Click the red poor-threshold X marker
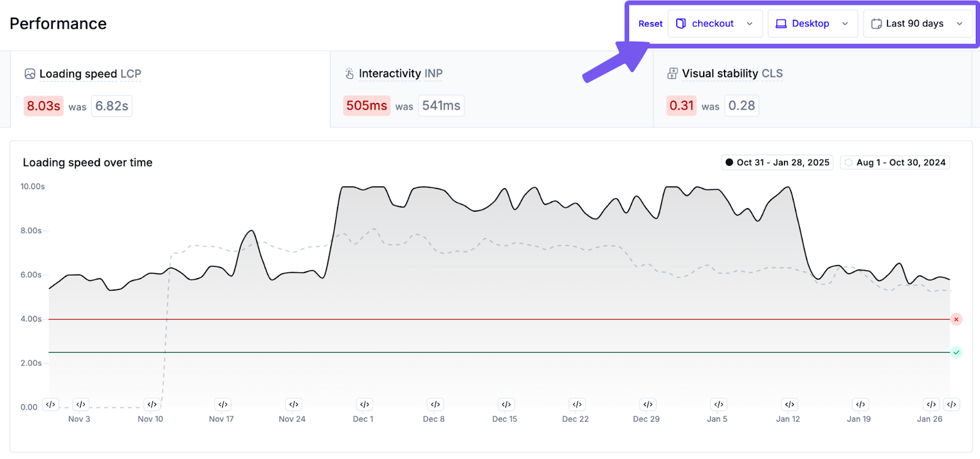Screen dimensions: 980x459 (x=956, y=319)
